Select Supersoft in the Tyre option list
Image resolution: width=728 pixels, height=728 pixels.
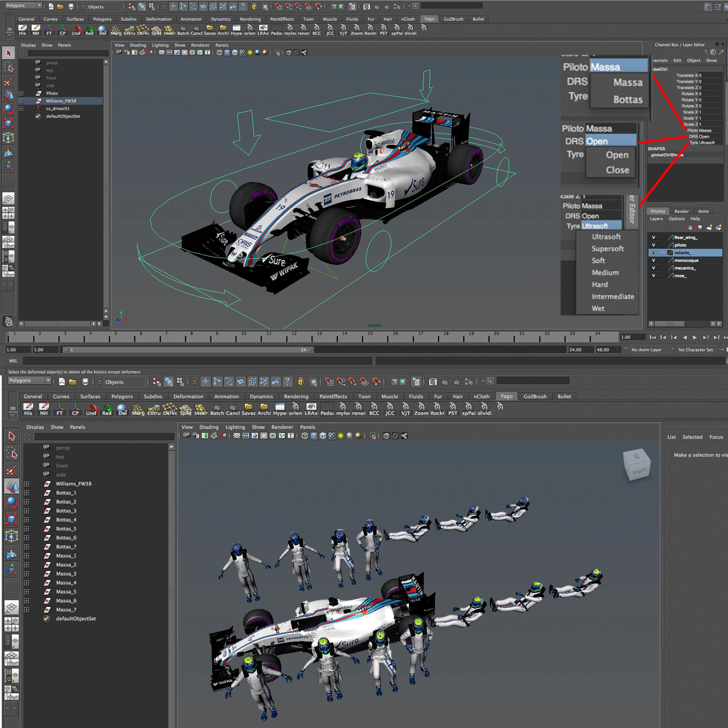click(x=607, y=249)
